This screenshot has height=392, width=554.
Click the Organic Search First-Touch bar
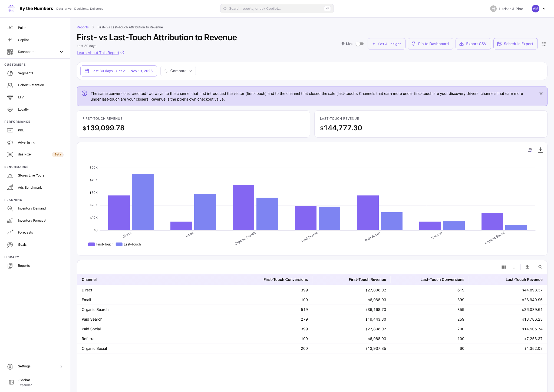click(243, 208)
